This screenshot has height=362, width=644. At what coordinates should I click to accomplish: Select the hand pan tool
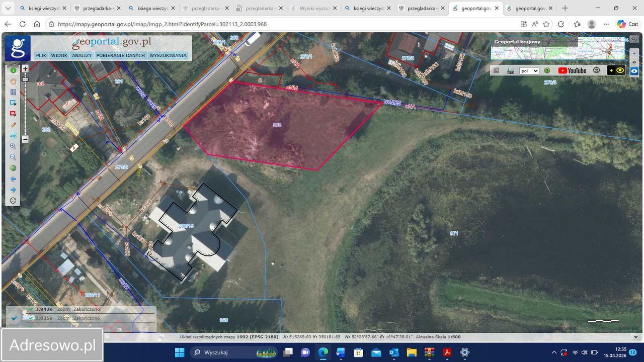[13, 81]
